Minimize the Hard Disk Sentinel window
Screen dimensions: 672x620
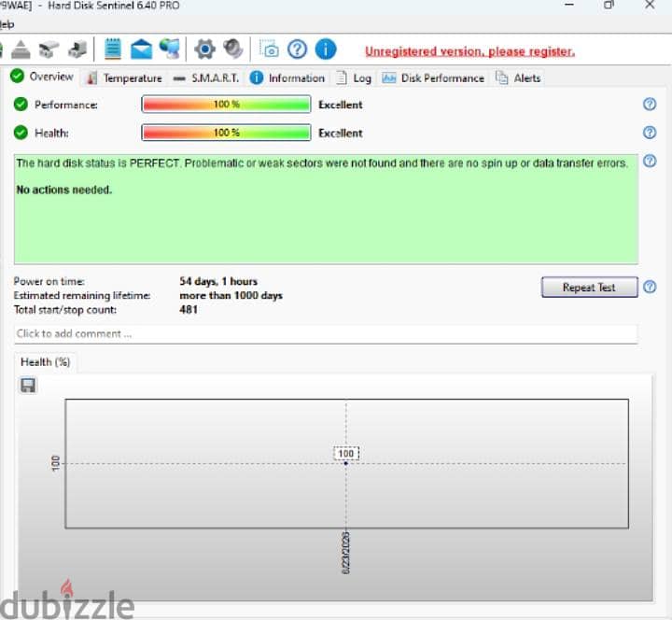(569, 6)
